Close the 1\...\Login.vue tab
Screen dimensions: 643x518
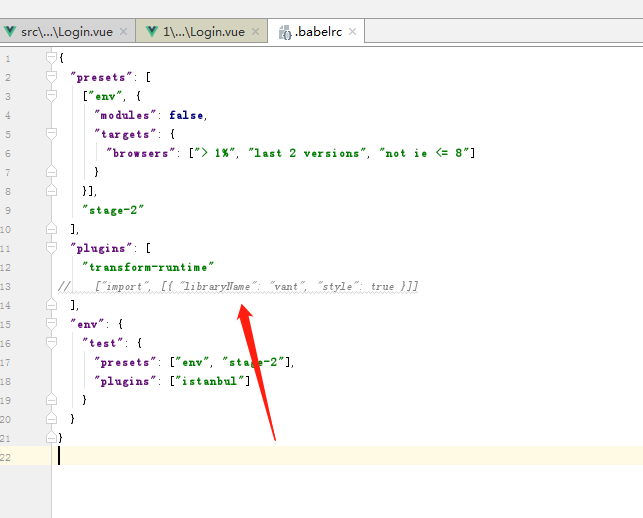tap(255, 32)
